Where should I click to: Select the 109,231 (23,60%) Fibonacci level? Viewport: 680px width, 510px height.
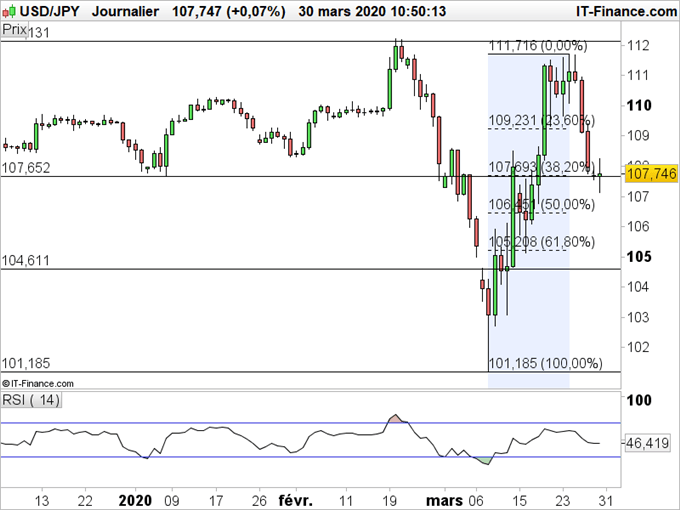coord(542,120)
